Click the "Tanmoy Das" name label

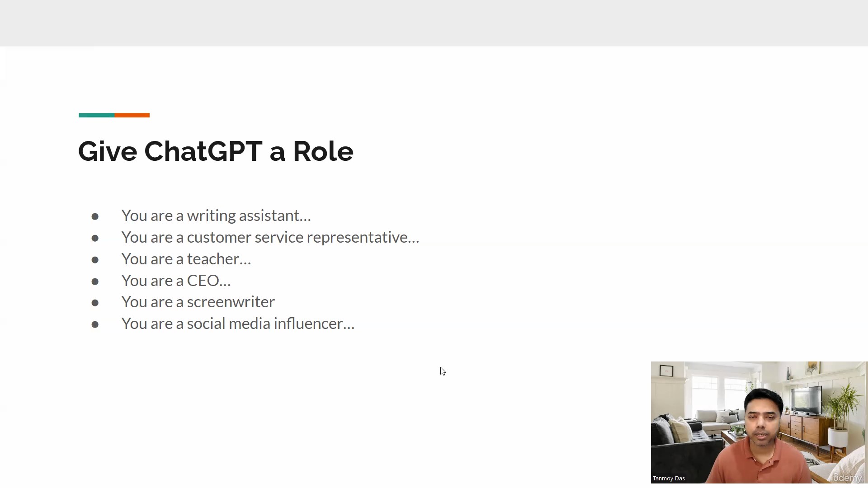click(x=669, y=479)
